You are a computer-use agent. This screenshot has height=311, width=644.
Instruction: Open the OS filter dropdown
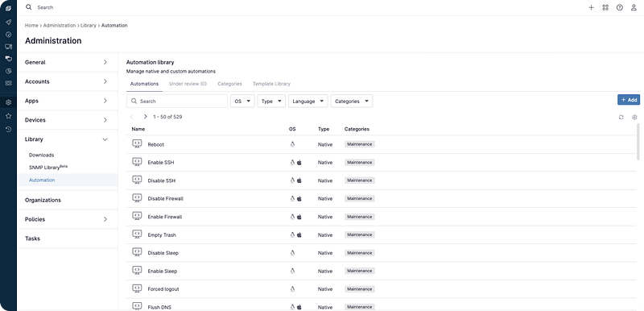coord(243,101)
